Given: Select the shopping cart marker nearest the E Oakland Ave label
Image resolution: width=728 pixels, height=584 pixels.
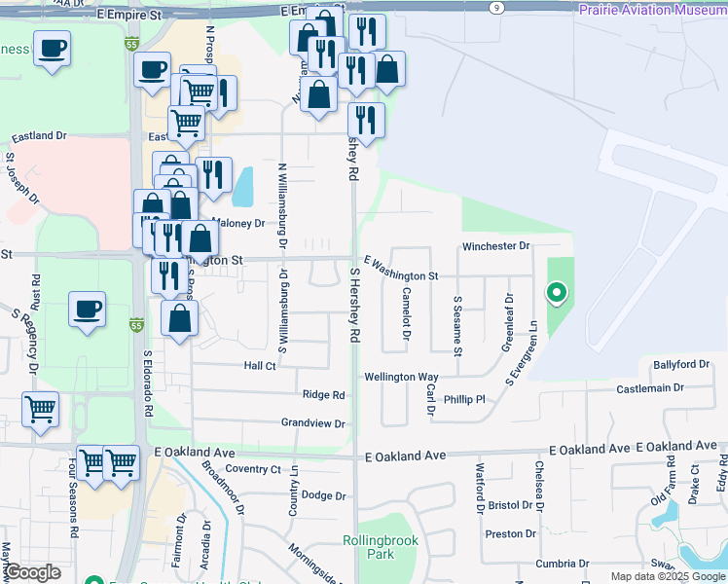Looking at the screenshot, I should [122, 463].
